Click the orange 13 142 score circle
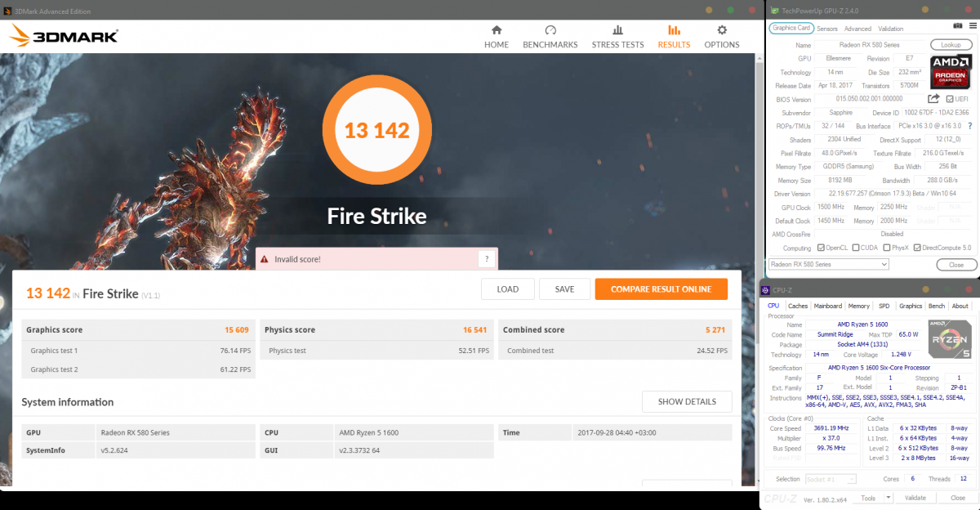Screen dimensions: 980x510 coord(376,129)
